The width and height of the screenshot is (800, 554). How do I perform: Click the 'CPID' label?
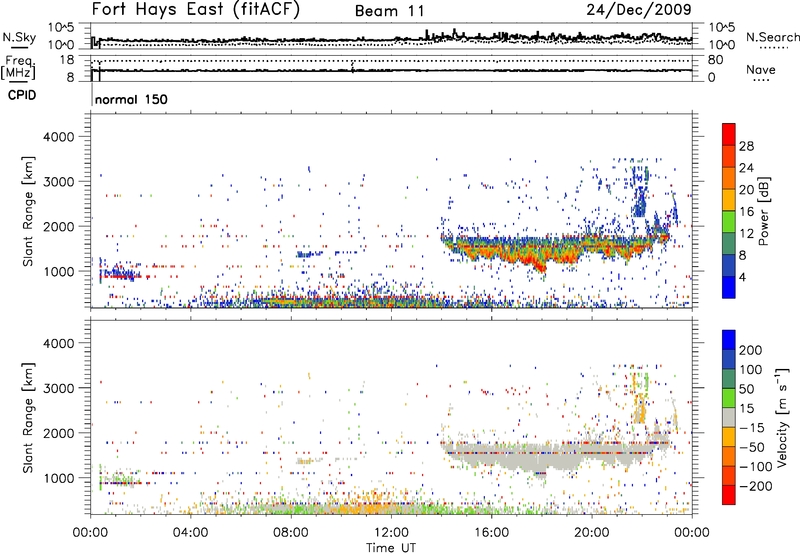22,95
